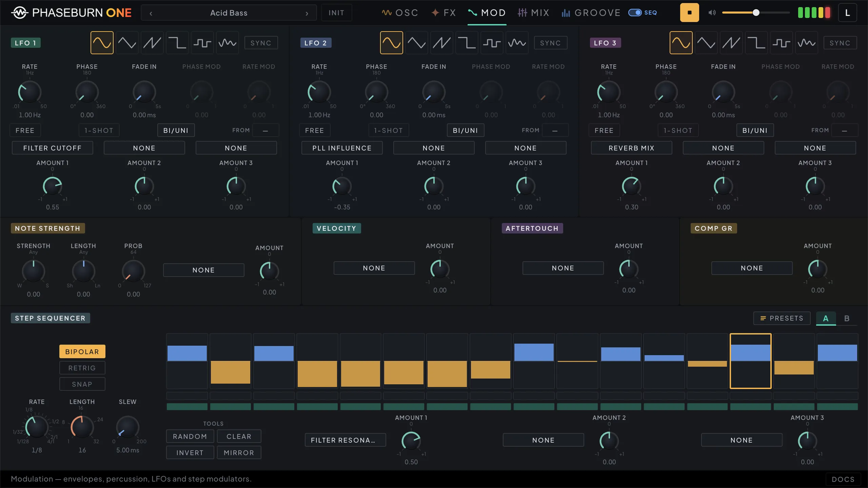Select random smooth waveform for LFO 1

click(228, 43)
